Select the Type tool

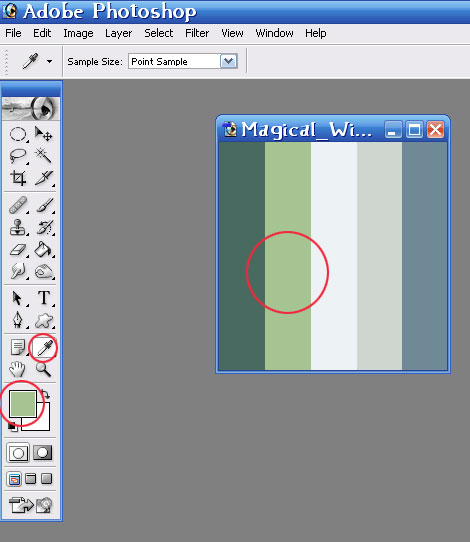point(44,298)
